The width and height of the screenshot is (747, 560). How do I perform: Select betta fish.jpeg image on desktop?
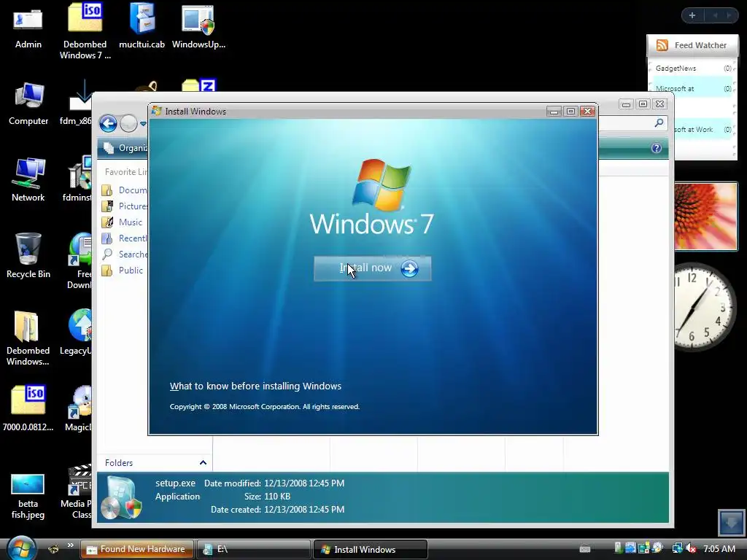pos(28,496)
